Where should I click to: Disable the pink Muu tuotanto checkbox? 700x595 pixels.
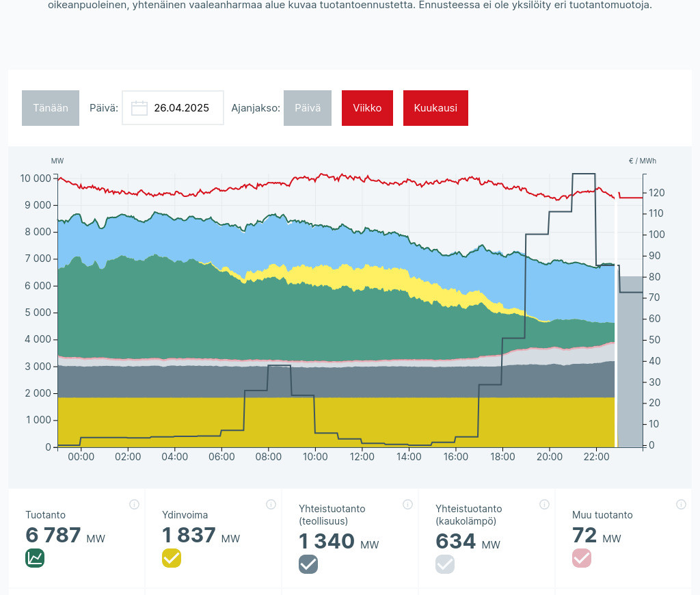[582, 558]
